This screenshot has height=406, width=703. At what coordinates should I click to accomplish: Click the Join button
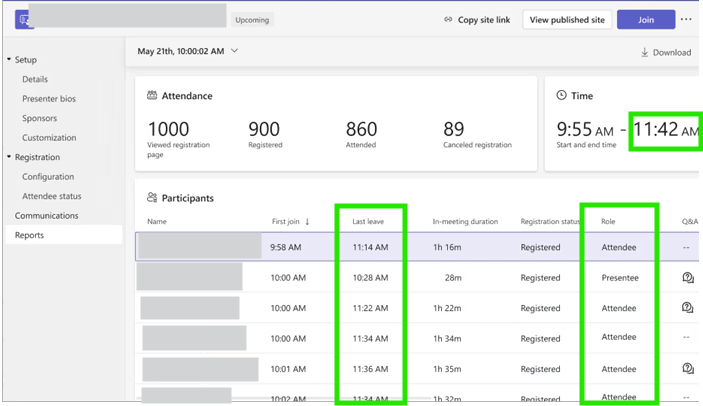click(x=646, y=20)
